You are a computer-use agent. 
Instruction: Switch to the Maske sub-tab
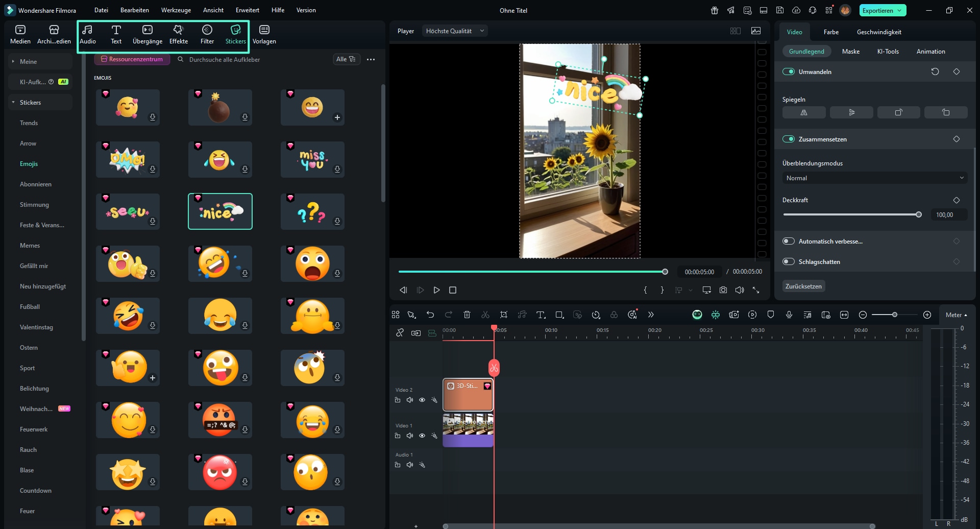click(851, 51)
